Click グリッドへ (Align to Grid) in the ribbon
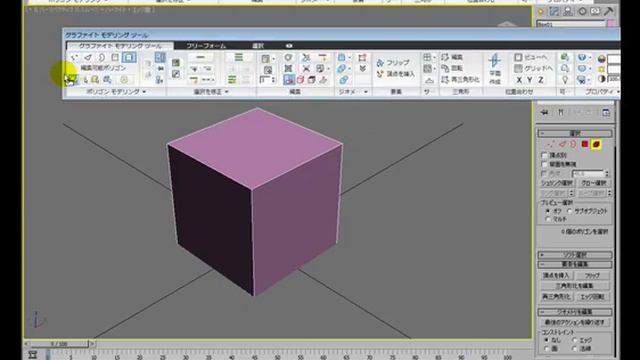640x360 pixels. click(x=533, y=69)
